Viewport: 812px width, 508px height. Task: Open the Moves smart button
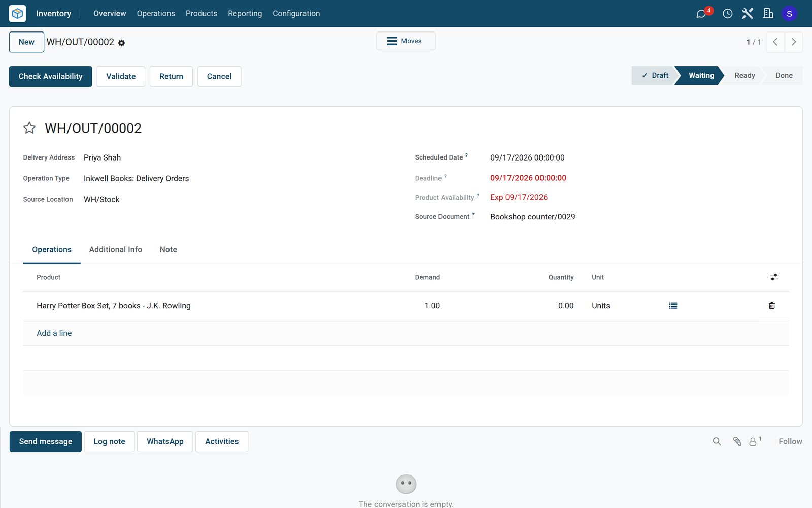click(405, 41)
